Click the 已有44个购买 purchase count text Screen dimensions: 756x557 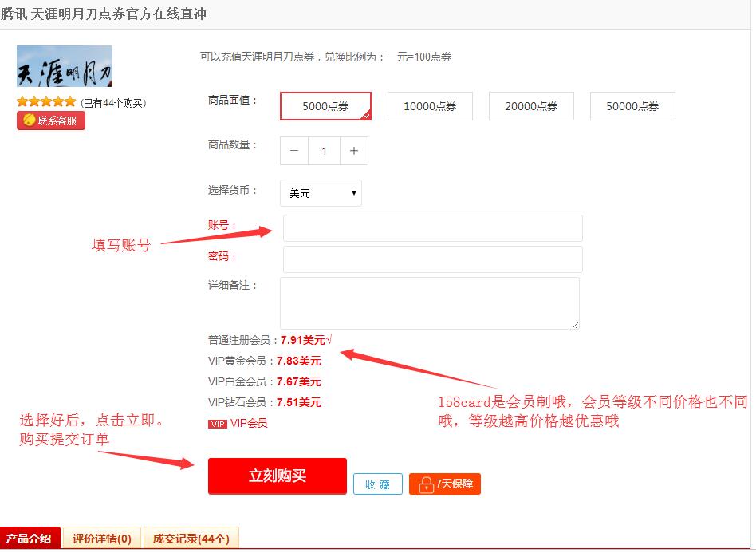coord(113,103)
